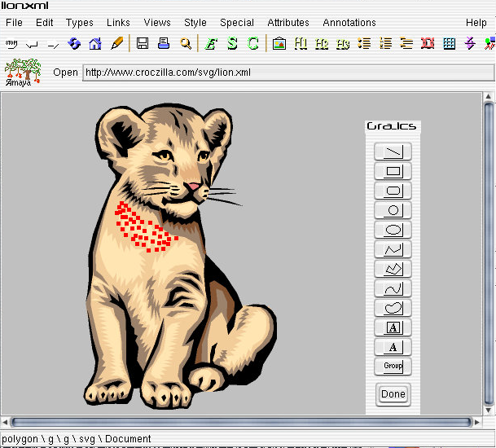Image resolution: width=496 pixels, height=448 pixels.
Task: Apply the H1 heading style
Action: pos(301,43)
